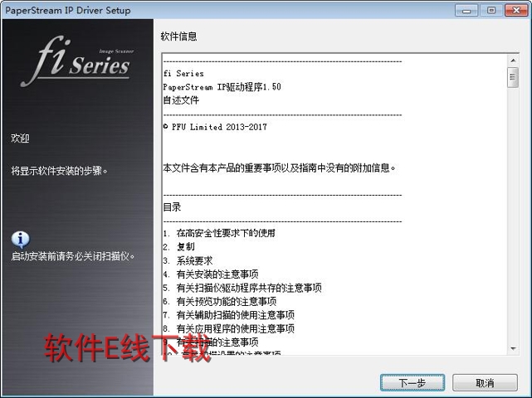Click the 有关安装的注意事项 entry in the list
The image size is (532, 398).
click(217, 274)
